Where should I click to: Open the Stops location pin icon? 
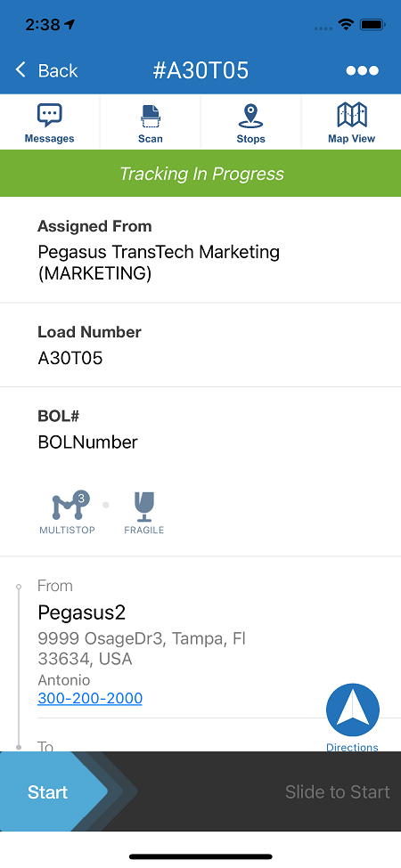[250, 117]
